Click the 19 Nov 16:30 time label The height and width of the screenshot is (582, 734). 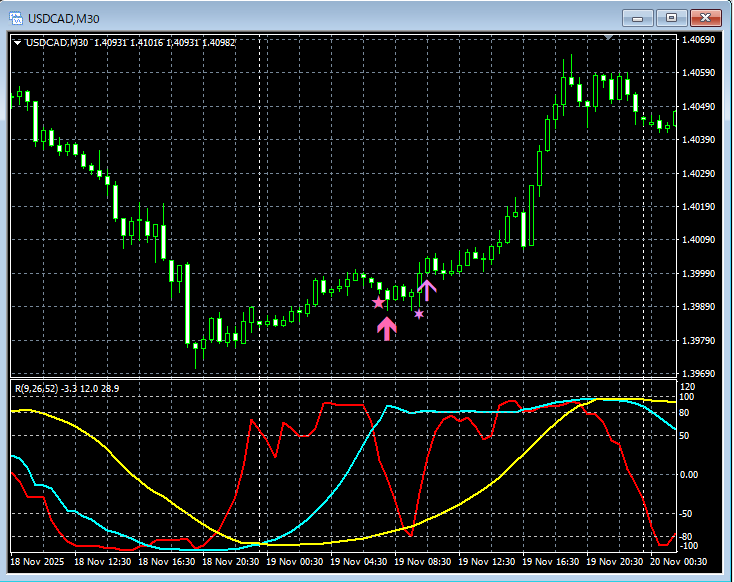point(551,561)
